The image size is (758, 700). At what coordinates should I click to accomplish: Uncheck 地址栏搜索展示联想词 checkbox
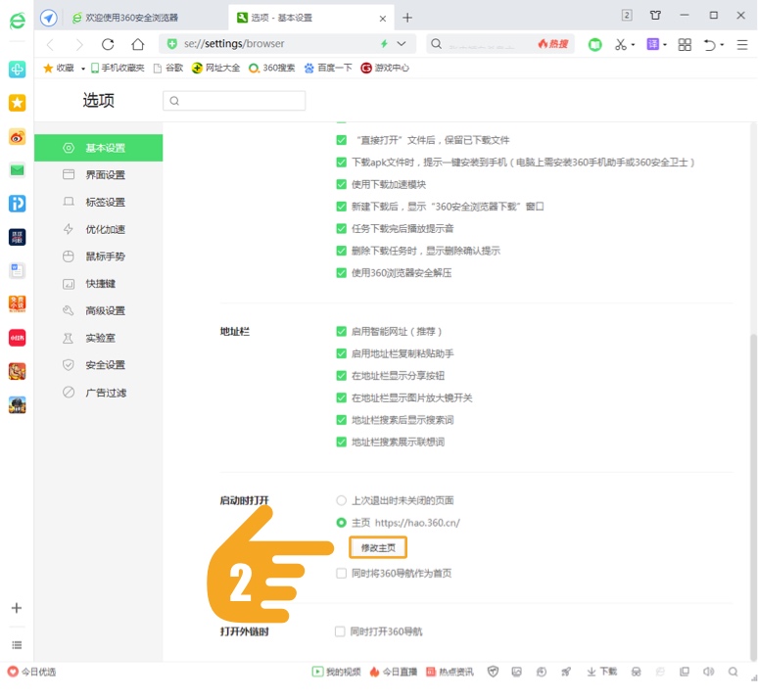click(x=341, y=442)
